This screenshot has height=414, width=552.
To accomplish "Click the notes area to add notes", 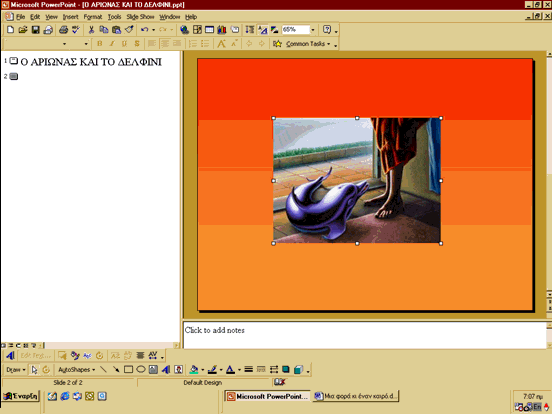I will (x=365, y=335).
